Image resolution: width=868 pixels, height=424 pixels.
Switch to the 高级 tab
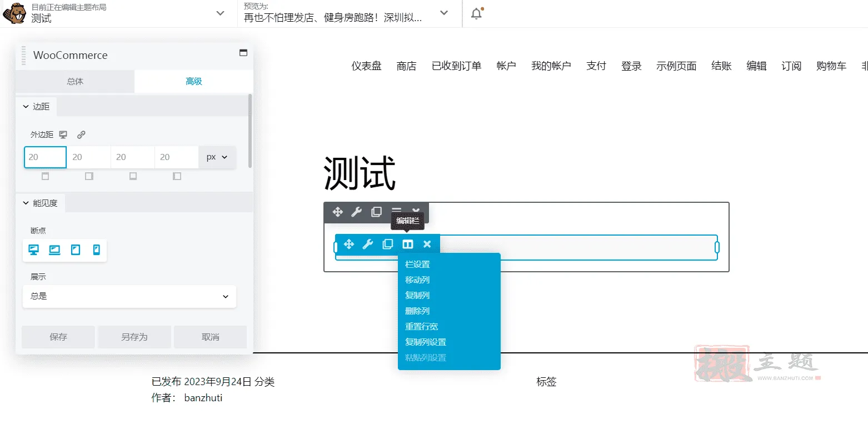(x=194, y=81)
